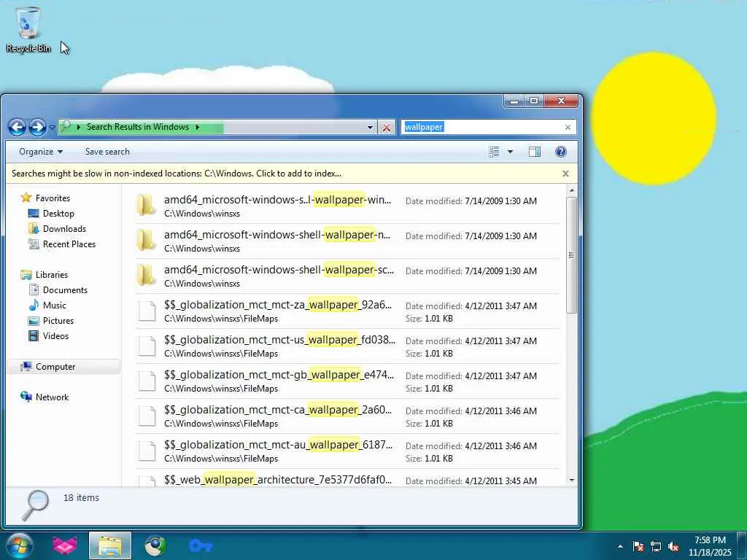Select amd64_microsoft-windows-shell-wallpaper-sc result name
The width and height of the screenshot is (747, 560).
[x=279, y=270]
